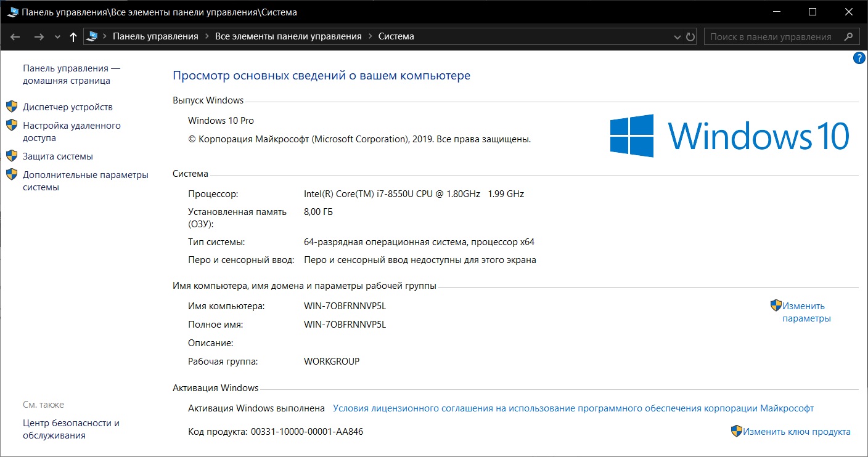The height and width of the screenshot is (457, 868).
Task: Click 'Активация Windows выполнена' text
Action: point(256,408)
